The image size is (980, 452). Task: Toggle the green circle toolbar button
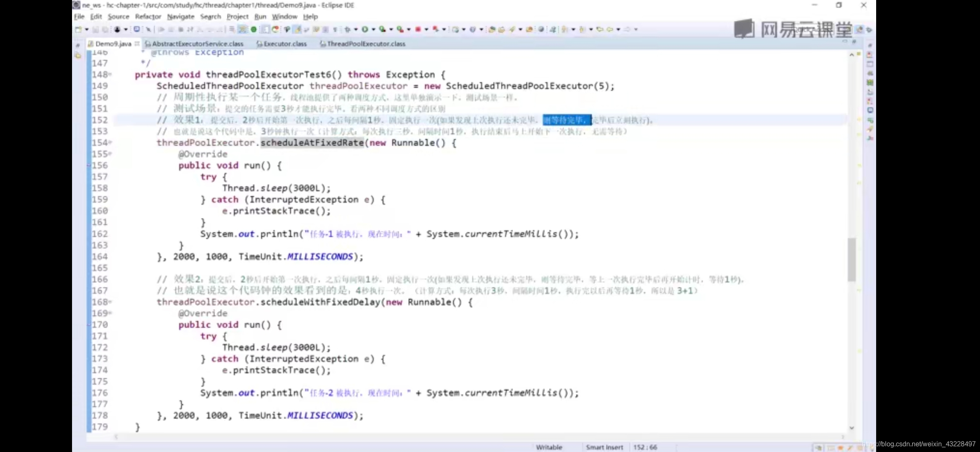click(x=253, y=29)
